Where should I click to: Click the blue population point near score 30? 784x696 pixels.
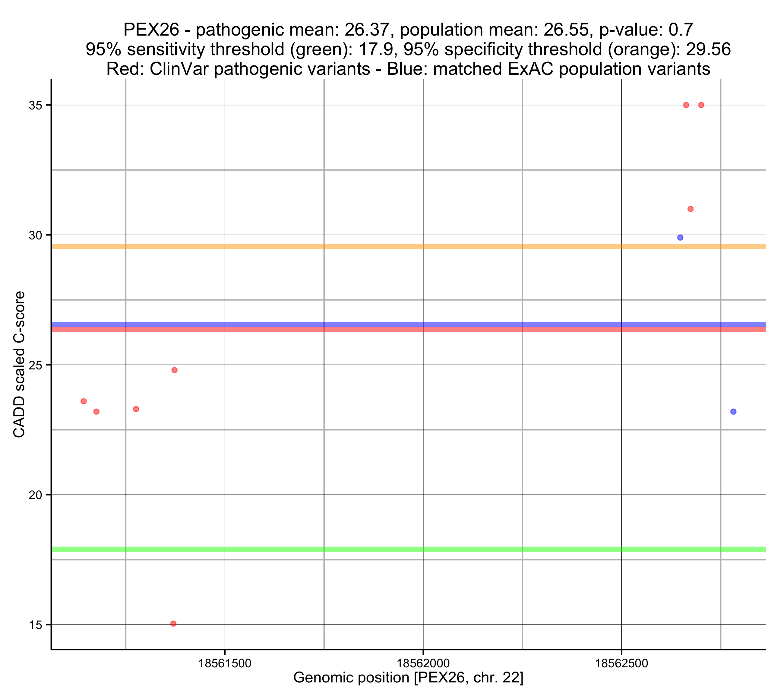click(680, 238)
